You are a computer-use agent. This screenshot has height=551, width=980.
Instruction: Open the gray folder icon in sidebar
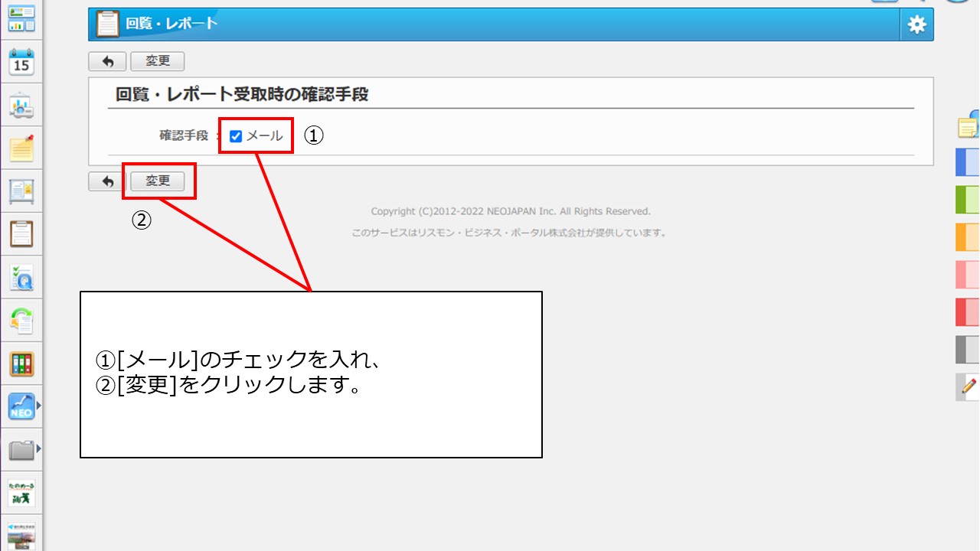click(x=21, y=449)
